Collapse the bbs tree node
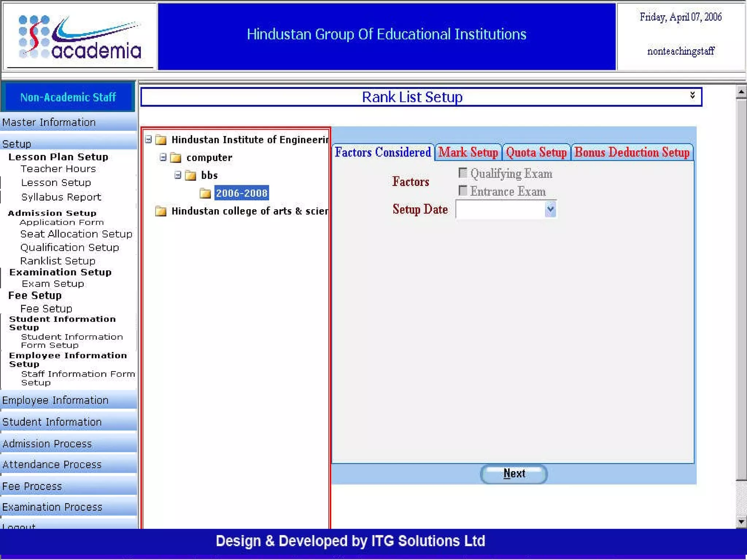The image size is (747, 560). 178,175
